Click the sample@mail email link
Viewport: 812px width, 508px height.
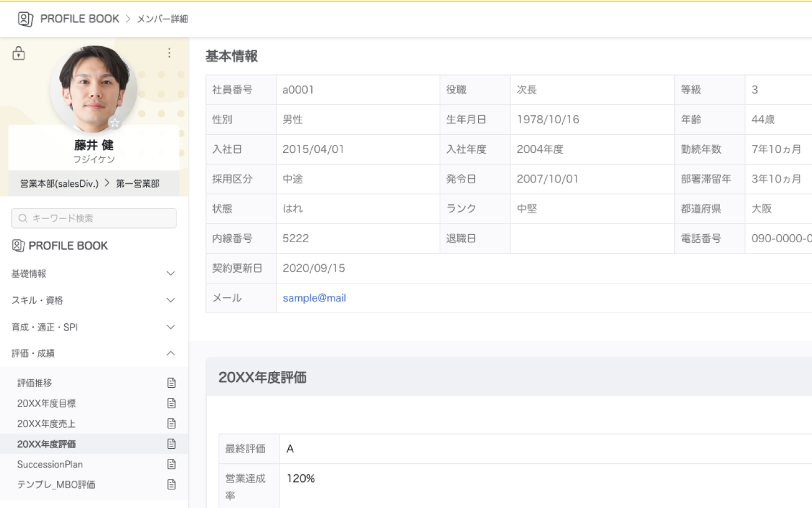click(314, 298)
